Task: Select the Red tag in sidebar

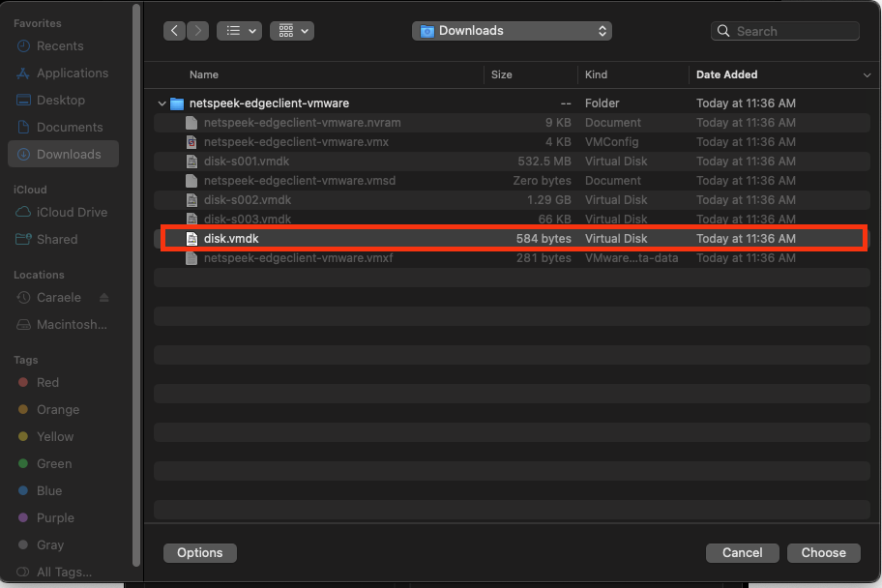Action: [x=47, y=383]
